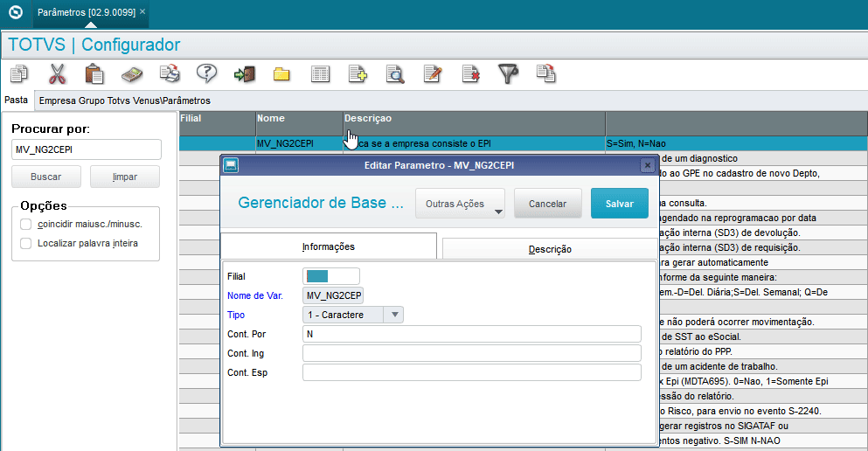
Task: Switch to the Descrição tab
Action: pyautogui.click(x=550, y=249)
